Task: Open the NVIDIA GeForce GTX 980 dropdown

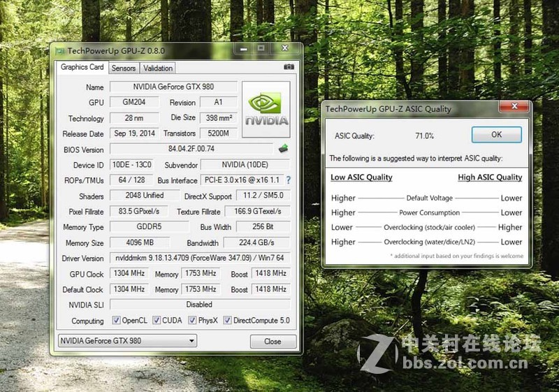Action: tap(127, 341)
